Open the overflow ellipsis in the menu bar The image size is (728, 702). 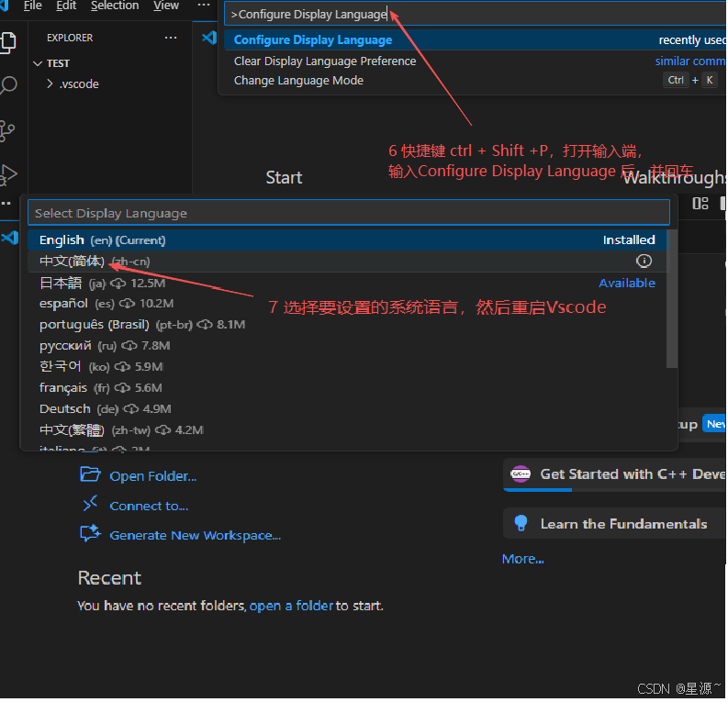tap(204, 6)
